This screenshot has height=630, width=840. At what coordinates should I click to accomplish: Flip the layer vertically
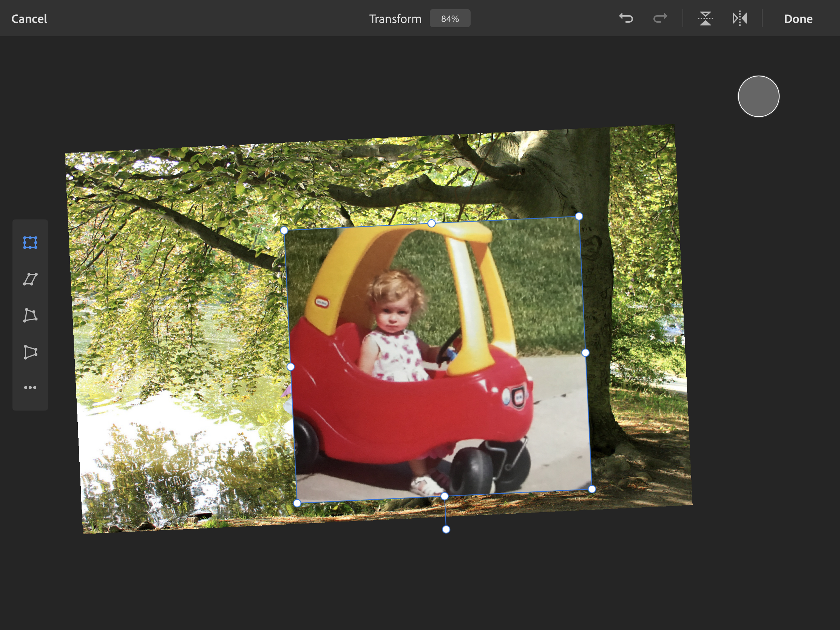tap(705, 18)
